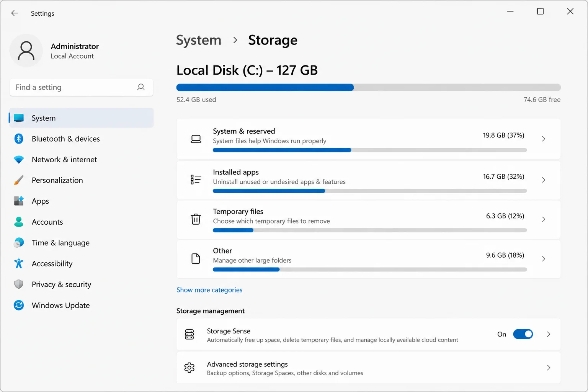Click the Time & language globe icon
The image size is (588, 392).
(x=19, y=243)
